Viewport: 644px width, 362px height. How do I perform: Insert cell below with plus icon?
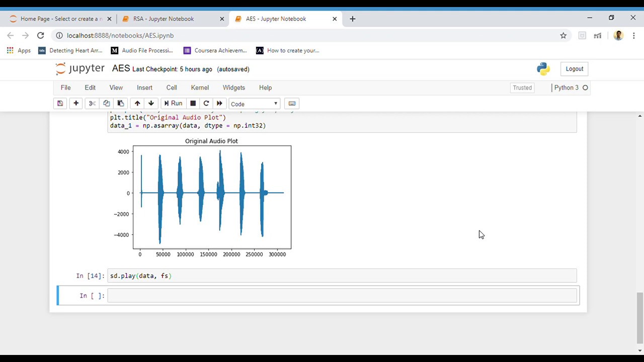tap(76, 104)
